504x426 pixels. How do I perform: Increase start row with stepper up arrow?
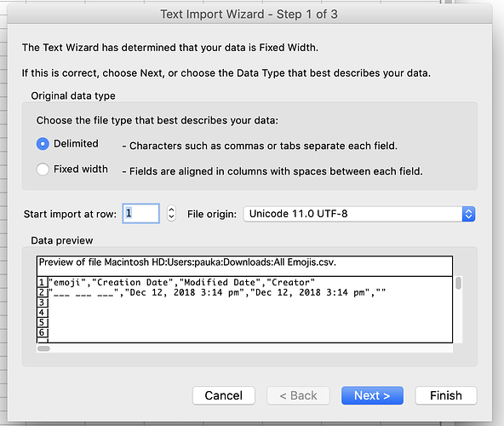(171, 210)
